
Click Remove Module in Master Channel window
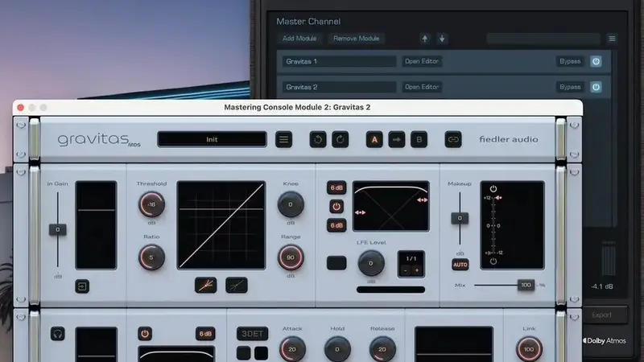pyautogui.click(x=356, y=38)
